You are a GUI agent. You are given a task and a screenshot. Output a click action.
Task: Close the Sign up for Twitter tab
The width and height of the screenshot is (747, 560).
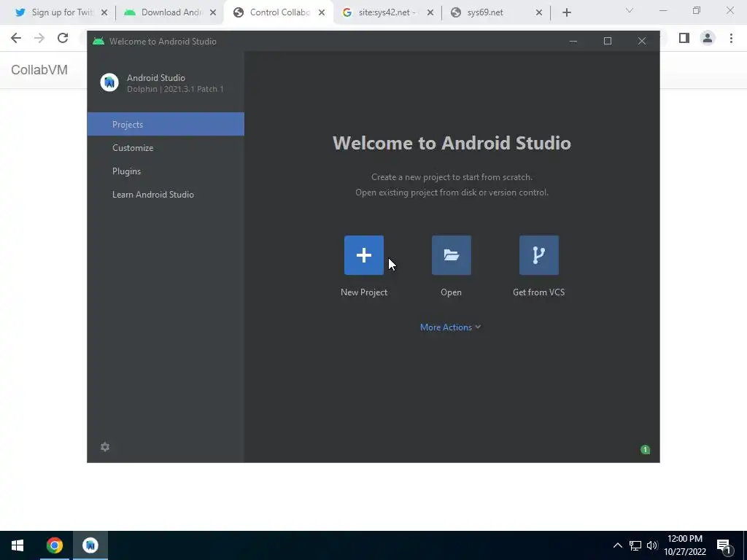click(104, 12)
